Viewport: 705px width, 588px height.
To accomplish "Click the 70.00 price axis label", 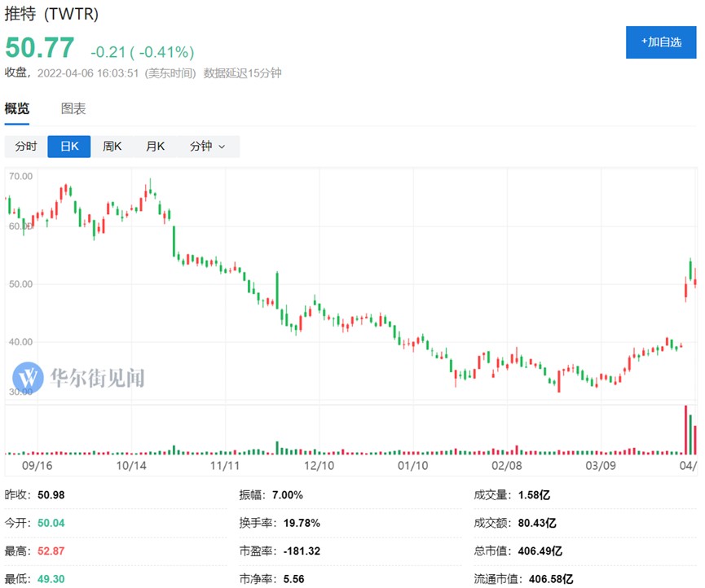I will (20, 176).
